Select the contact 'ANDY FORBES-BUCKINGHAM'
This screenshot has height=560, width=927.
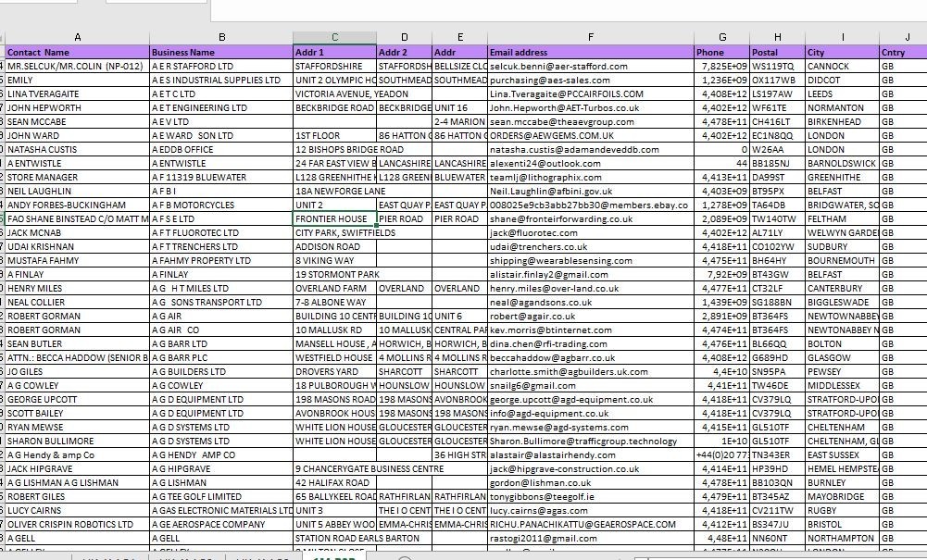point(78,205)
